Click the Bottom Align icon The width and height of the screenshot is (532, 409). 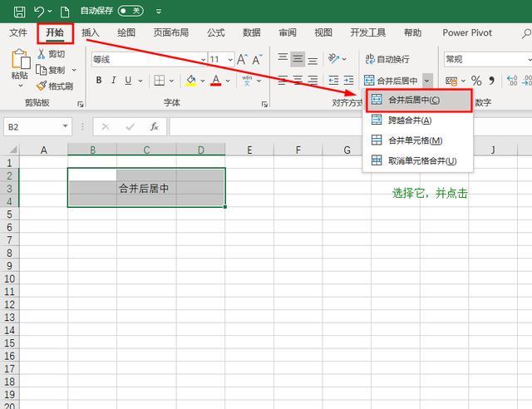313,61
